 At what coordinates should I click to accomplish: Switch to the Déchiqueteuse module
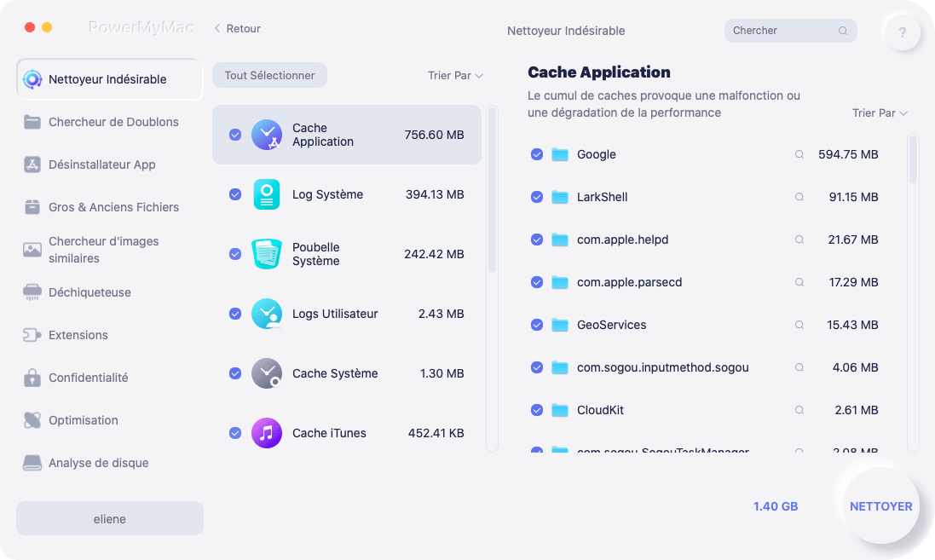tap(110, 292)
